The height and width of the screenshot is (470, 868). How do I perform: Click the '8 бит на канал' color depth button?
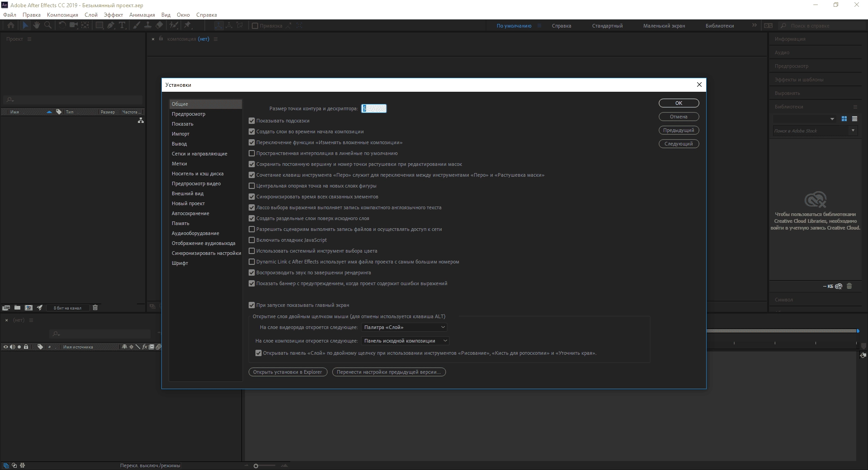(x=67, y=308)
